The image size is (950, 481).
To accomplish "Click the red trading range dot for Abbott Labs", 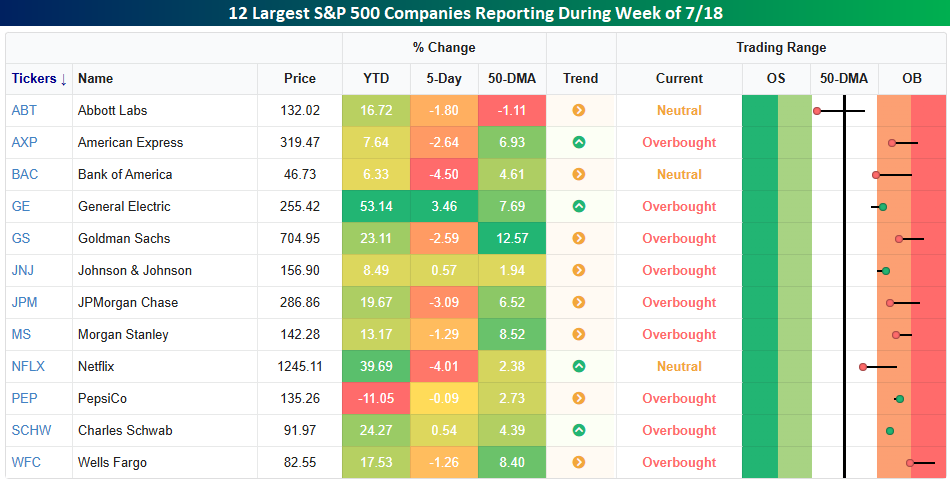I will pyautogui.click(x=817, y=111).
